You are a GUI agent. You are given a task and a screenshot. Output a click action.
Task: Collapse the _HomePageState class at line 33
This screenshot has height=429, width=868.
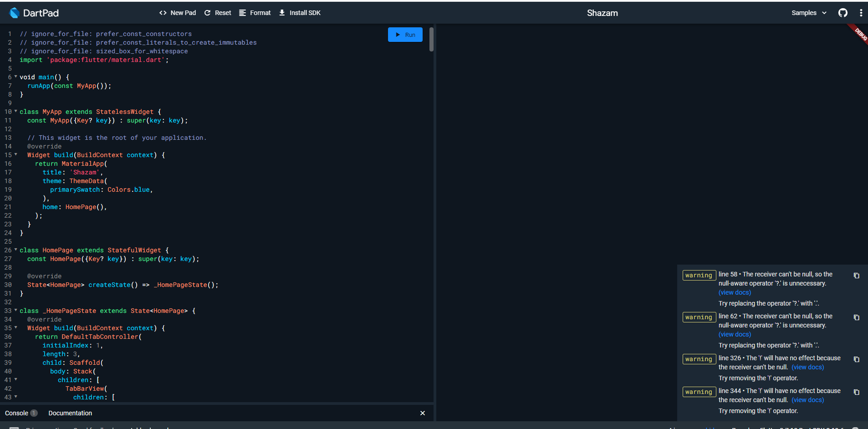[16, 311]
